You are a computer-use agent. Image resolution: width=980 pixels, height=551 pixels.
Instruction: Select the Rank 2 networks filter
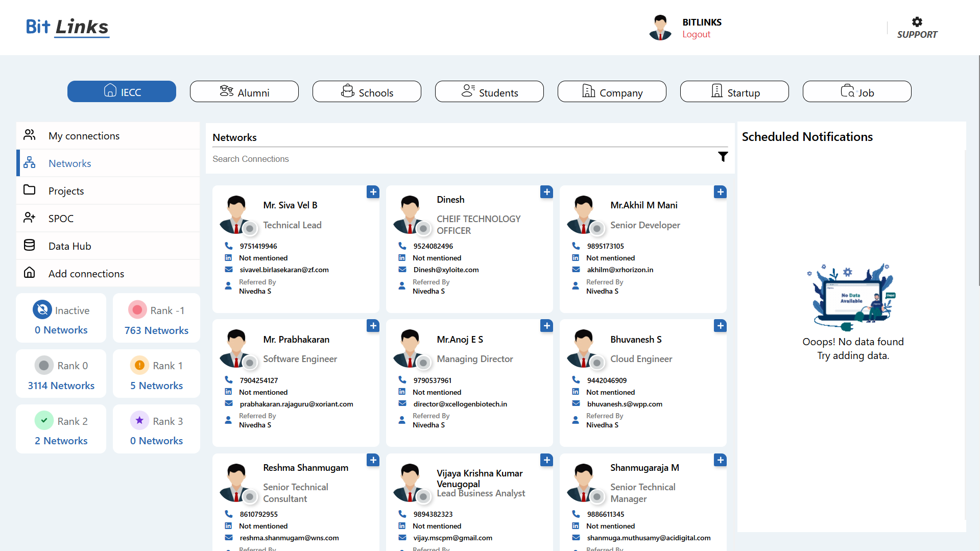(61, 429)
